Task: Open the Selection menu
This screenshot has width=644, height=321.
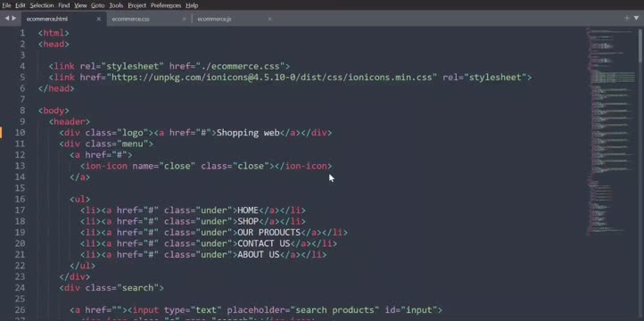Action: pyautogui.click(x=42, y=5)
